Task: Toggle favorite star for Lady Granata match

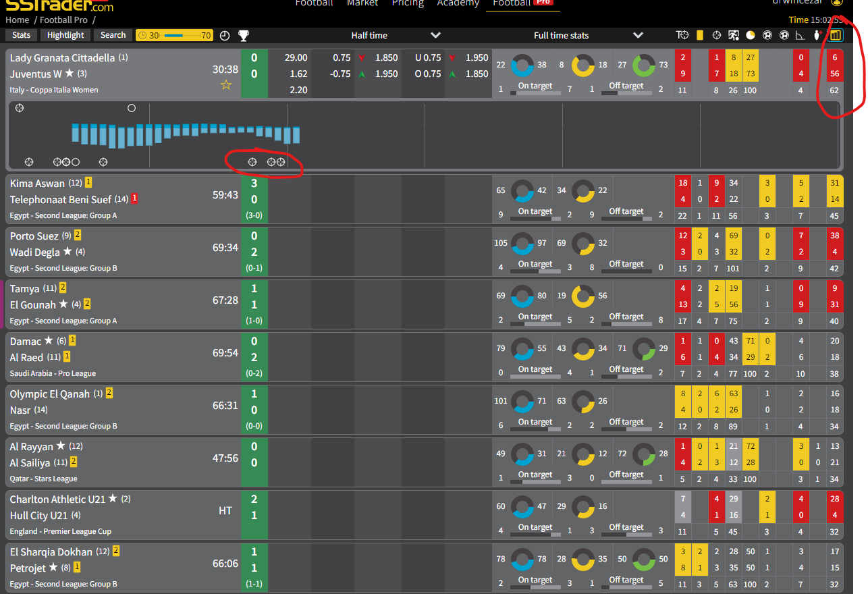Action: coord(226,85)
